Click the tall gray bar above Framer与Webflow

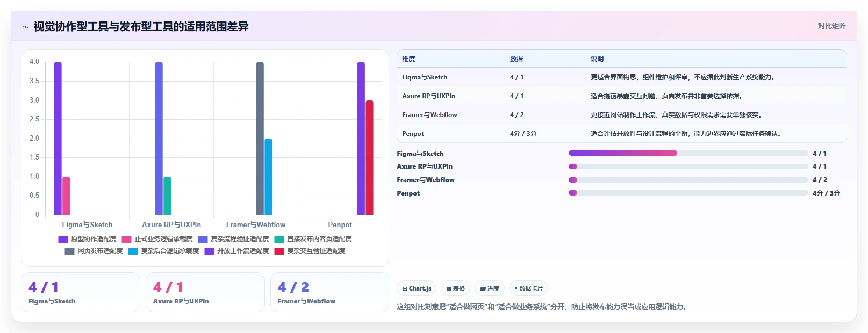pyautogui.click(x=260, y=139)
